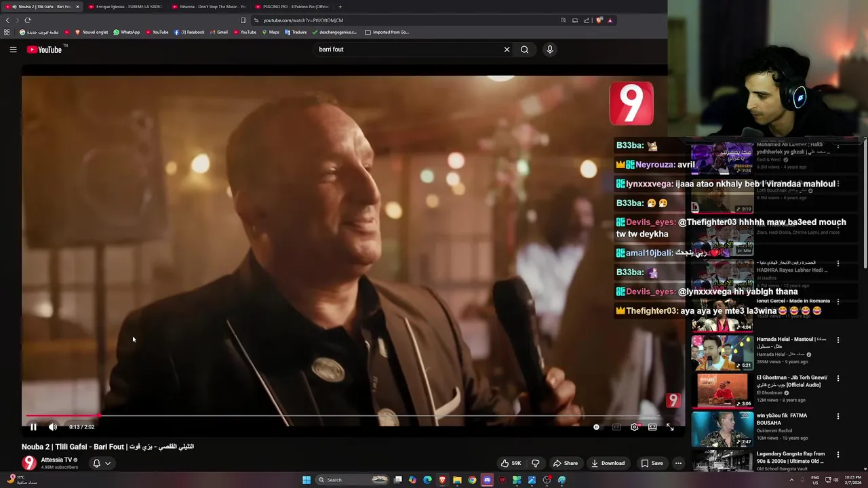Click the YouTube search magnifier button

click(524, 49)
